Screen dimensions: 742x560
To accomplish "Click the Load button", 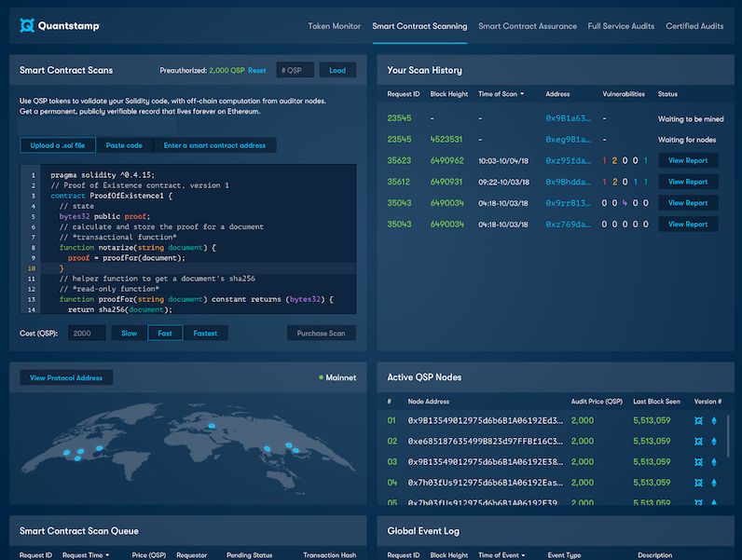I will click(x=337, y=70).
